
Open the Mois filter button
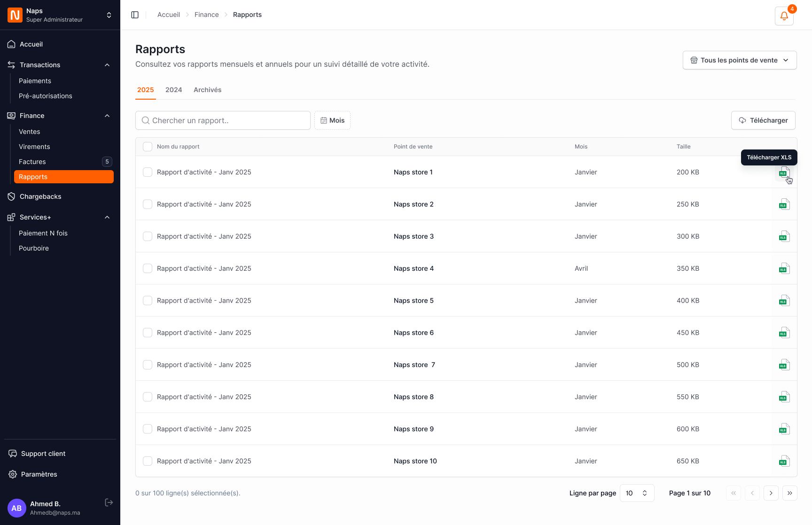pos(332,120)
